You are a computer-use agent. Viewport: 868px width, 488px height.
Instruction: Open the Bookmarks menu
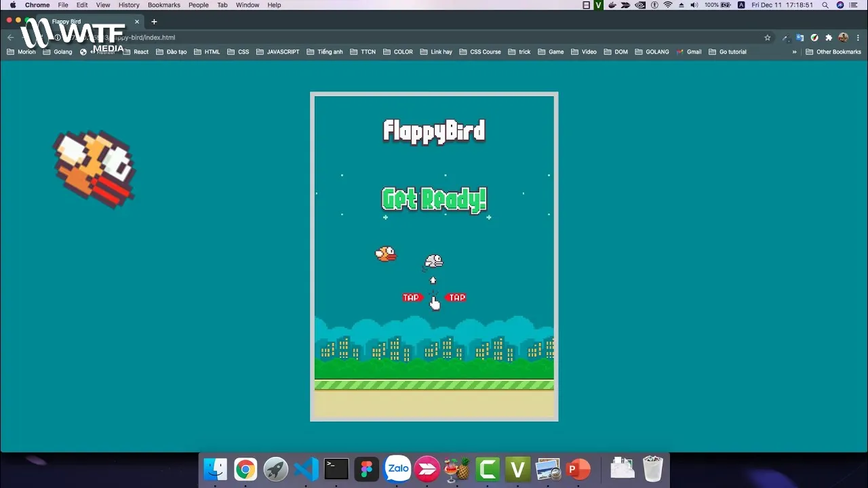pos(164,5)
